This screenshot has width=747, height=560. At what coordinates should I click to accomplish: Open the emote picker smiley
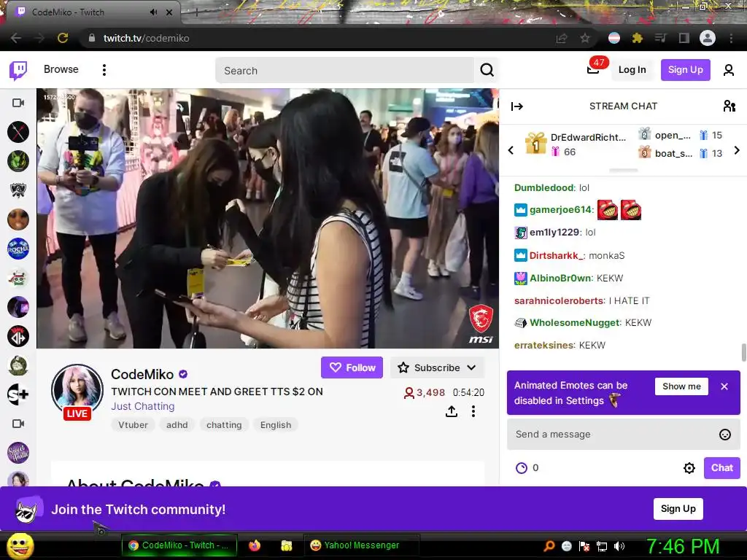[724, 435]
